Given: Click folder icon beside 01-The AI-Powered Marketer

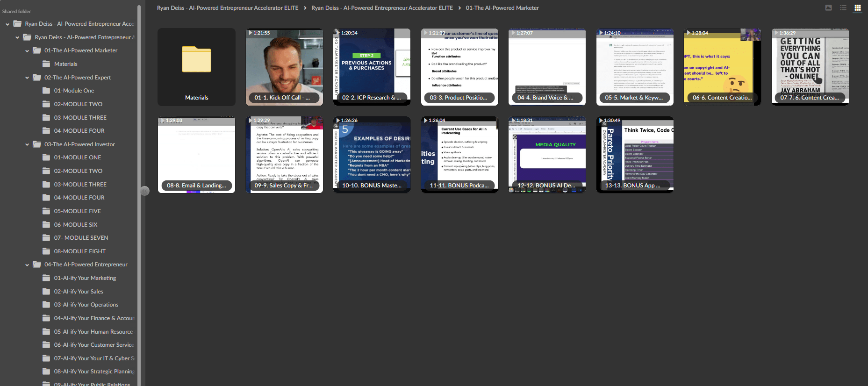Looking at the screenshot, I should [x=37, y=50].
